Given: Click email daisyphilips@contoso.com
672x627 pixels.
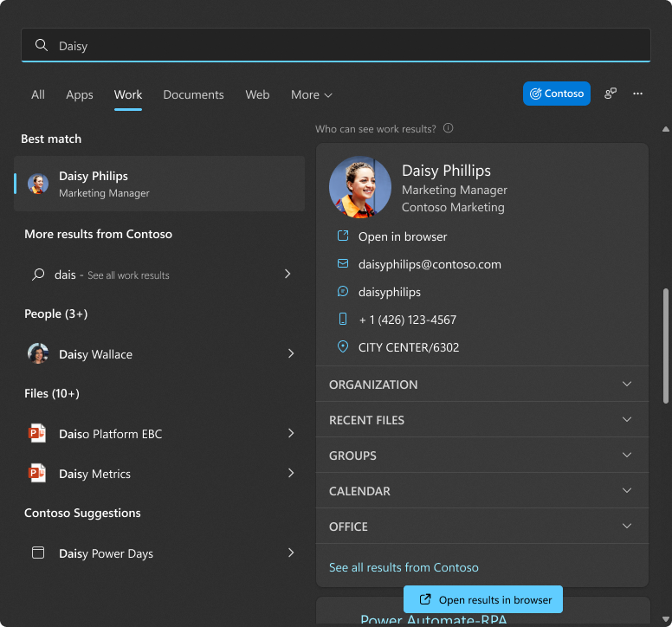Looking at the screenshot, I should (x=430, y=264).
